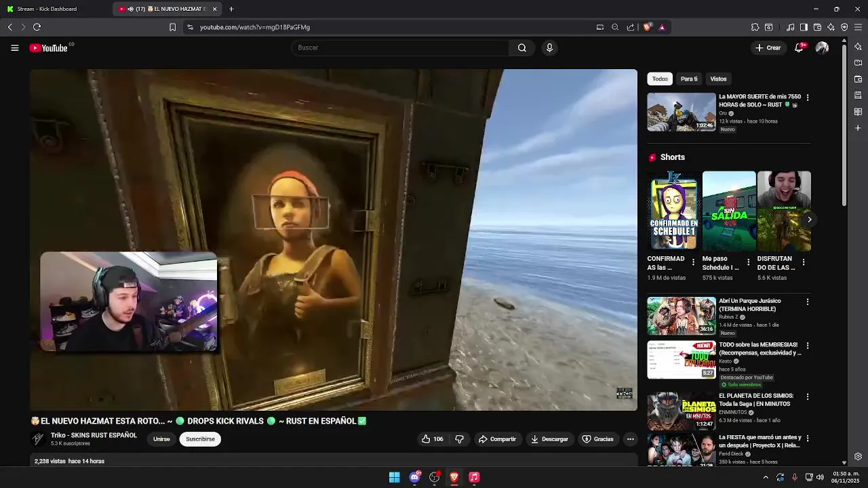Open options for MEMBRESIAS video
This screenshot has height=488, width=868.
(x=807, y=346)
